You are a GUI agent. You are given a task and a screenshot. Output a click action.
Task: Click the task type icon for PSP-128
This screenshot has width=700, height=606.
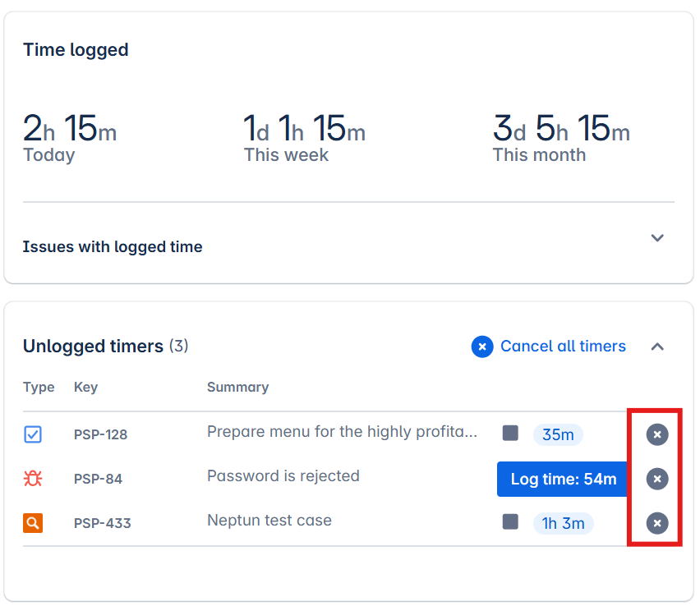pos(33,434)
